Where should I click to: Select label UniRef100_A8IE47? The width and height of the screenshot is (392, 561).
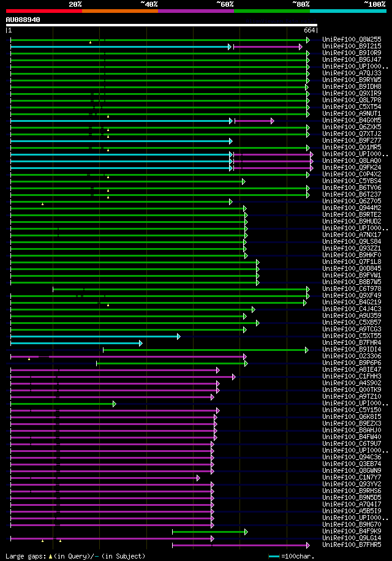click(x=352, y=369)
